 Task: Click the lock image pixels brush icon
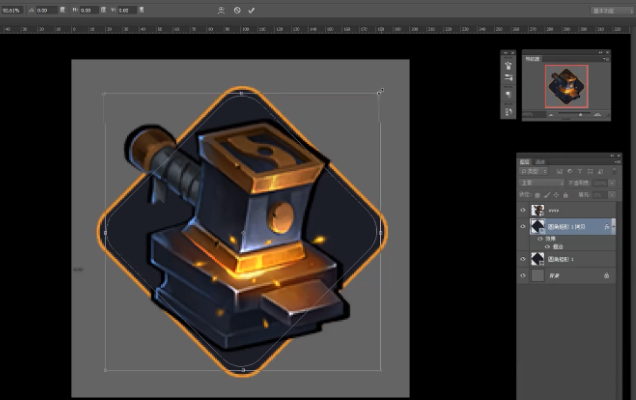point(548,194)
